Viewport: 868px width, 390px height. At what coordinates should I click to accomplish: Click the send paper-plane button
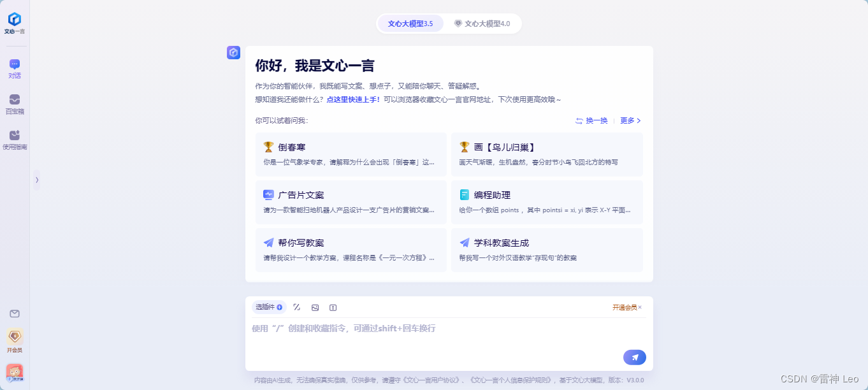pos(635,357)
